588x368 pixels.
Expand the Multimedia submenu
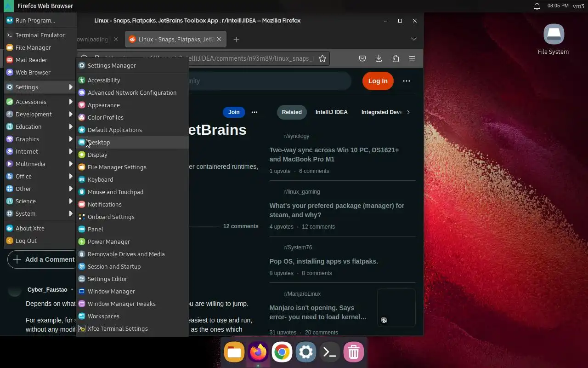click(40, 164)
